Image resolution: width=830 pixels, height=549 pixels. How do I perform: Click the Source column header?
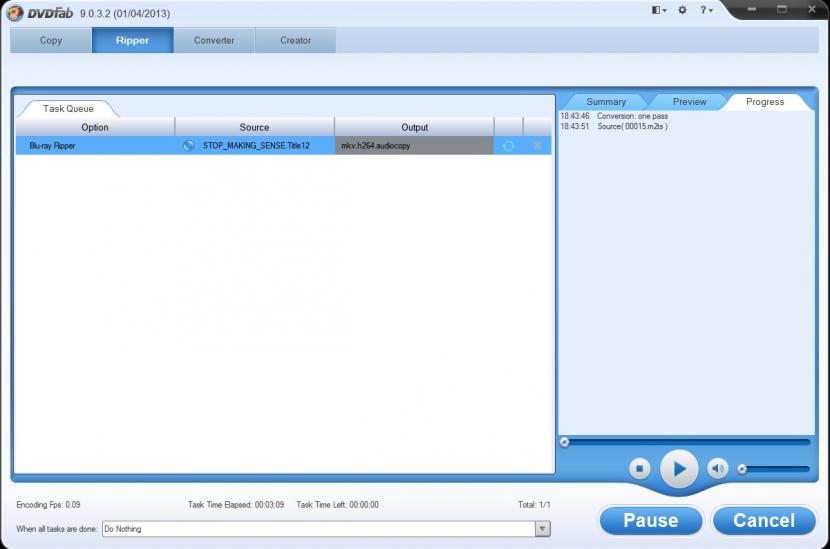click(x=254, y=127)
